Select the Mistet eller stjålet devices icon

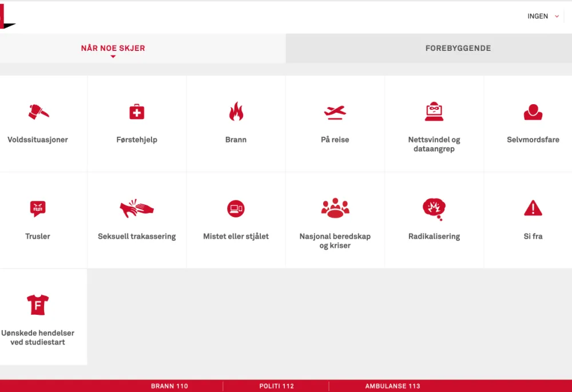pyautogui.click(x=236, y=208)
